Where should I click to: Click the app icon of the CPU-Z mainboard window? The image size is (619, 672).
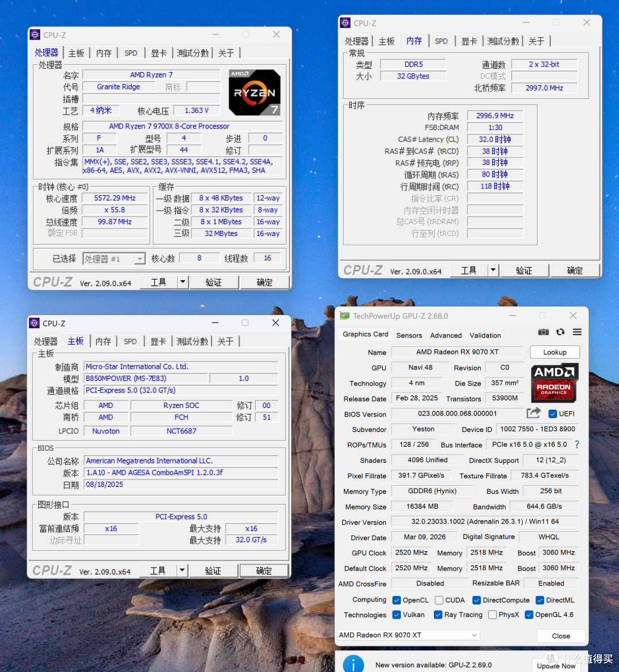coord(34,323)
